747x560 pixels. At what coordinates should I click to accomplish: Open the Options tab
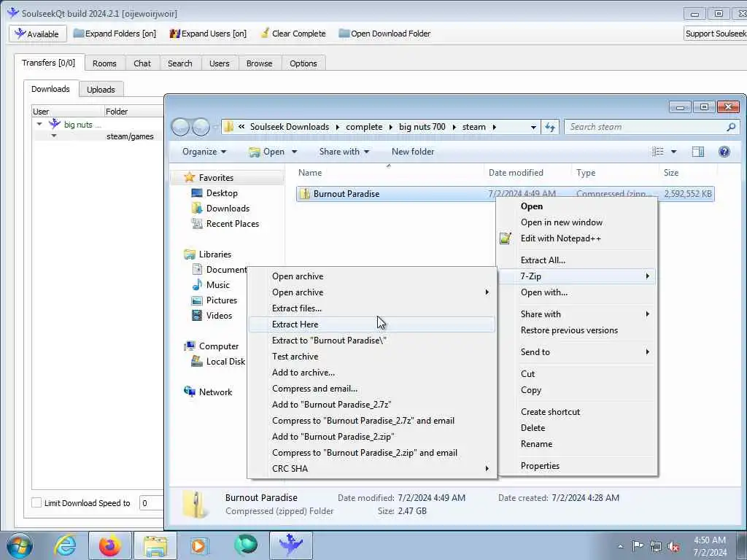pyautogui.click(x=303, y=63)
